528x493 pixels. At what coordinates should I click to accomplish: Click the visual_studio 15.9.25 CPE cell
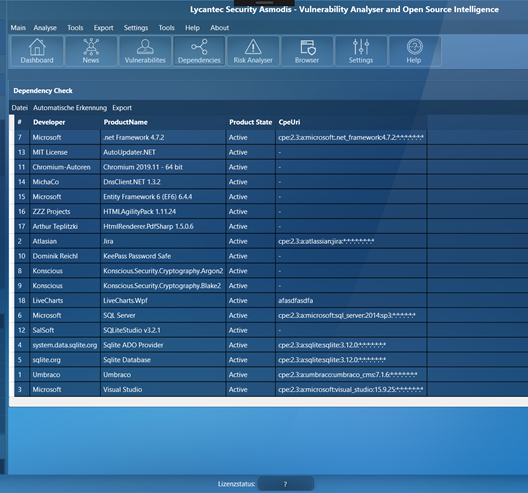pos(351,389)
